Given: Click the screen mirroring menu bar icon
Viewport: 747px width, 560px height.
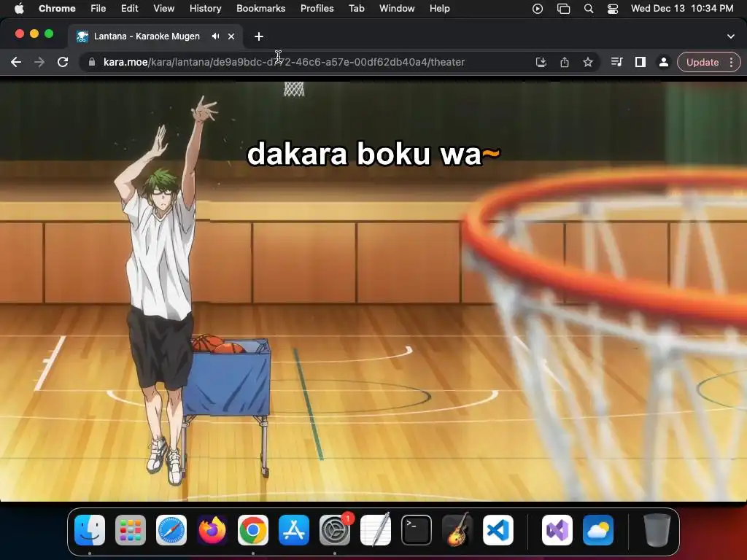Looking at the screenshot, I should coord(564,9).
